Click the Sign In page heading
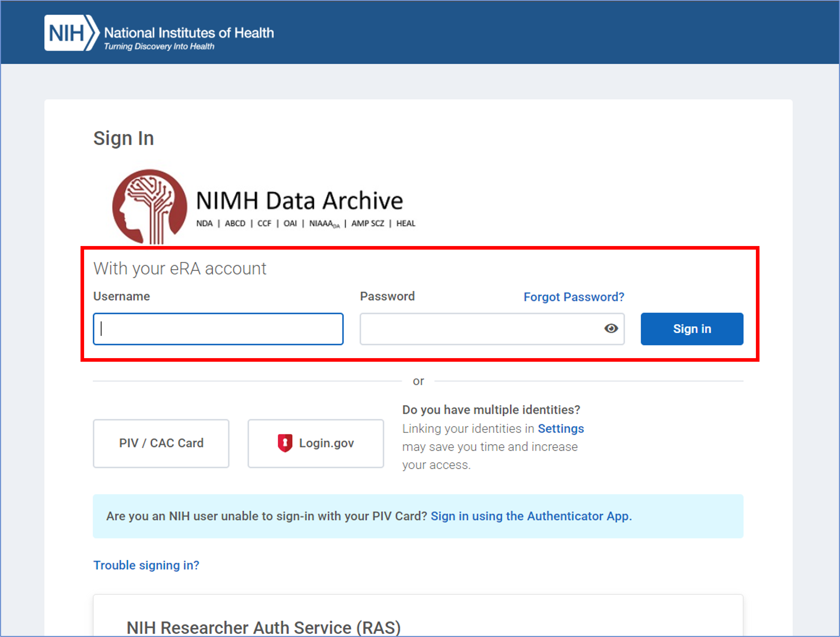840x637 pixels. 123,138
